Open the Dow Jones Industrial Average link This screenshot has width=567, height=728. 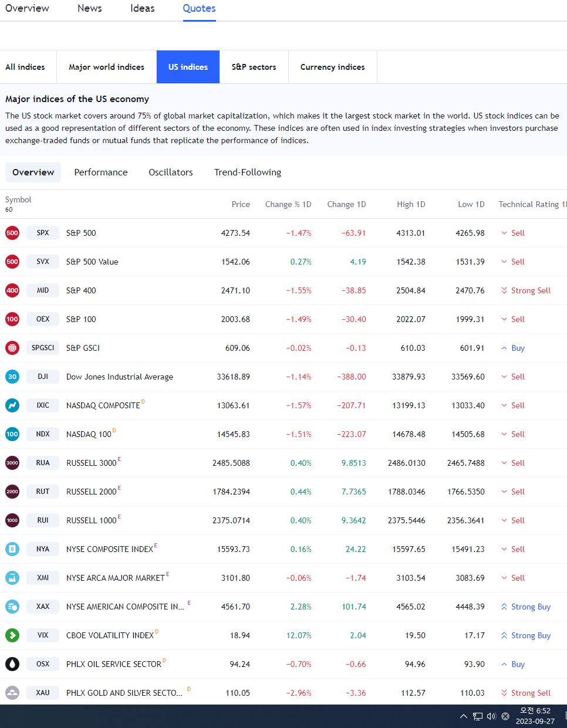click(x=120, y=377)
